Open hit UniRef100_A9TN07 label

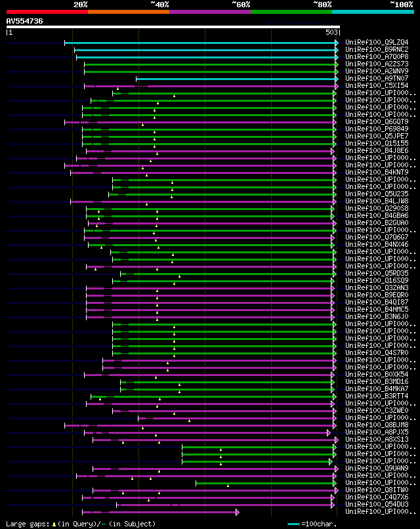pos(377,78)
